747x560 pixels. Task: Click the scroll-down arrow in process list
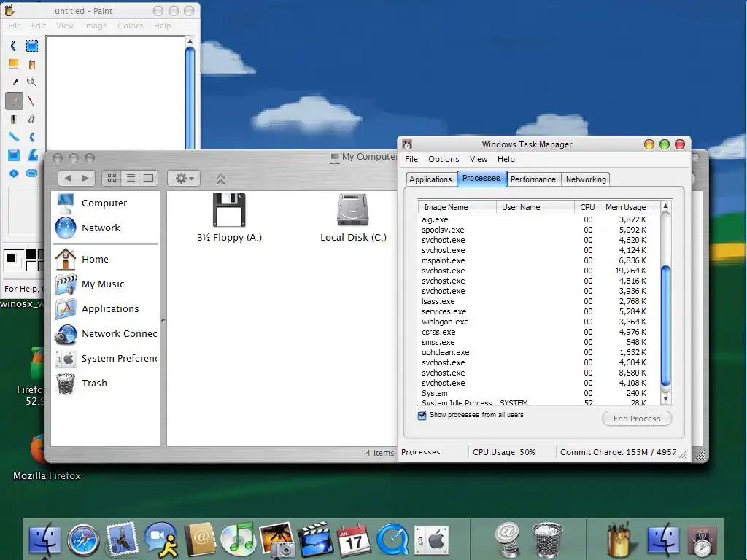(x=666, y=399)
